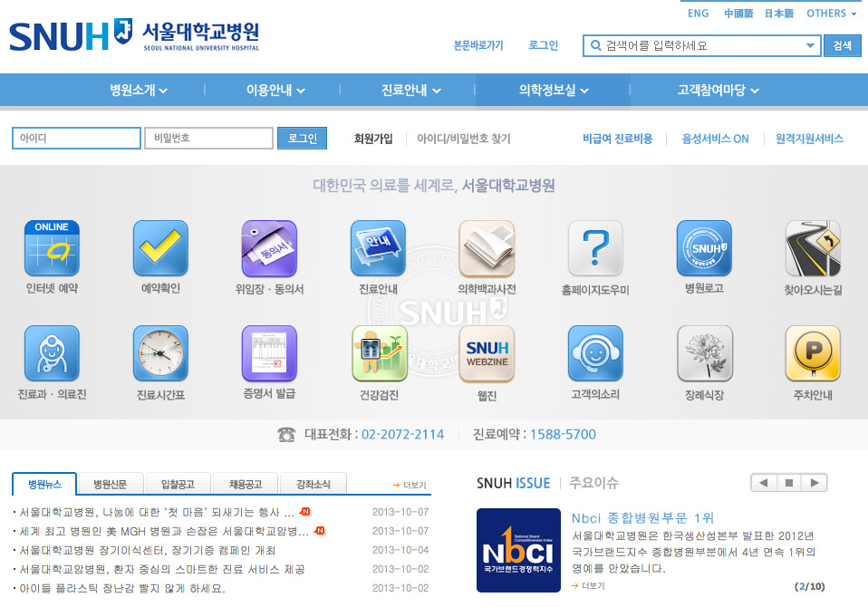
Task: Toggle 음성서비스 ON voice service
Action: [x=715, y=139]
